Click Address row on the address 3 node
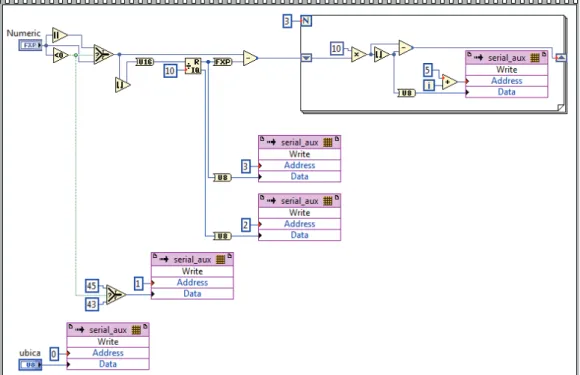The image size is (580, 375). click(x=299, y=165)
